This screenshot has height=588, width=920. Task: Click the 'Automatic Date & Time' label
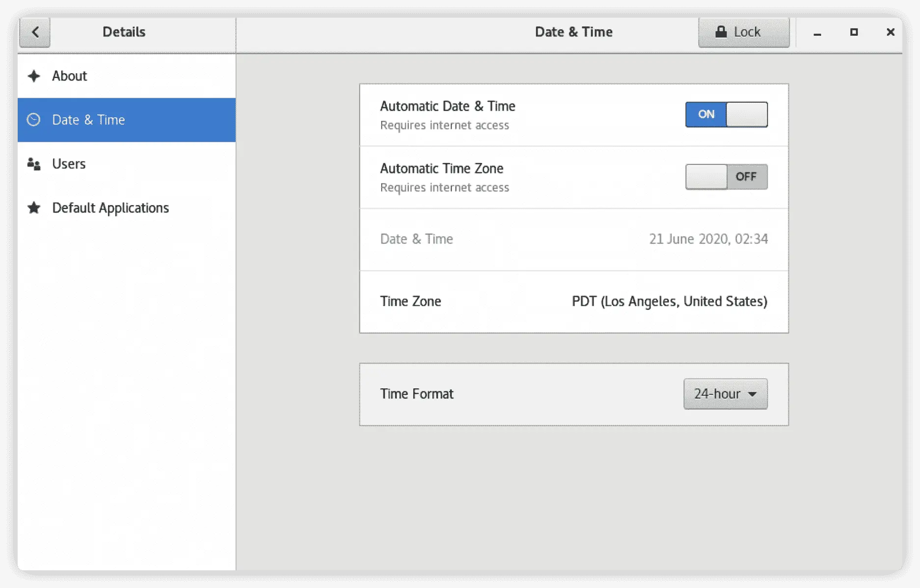(x=447, y=106)
